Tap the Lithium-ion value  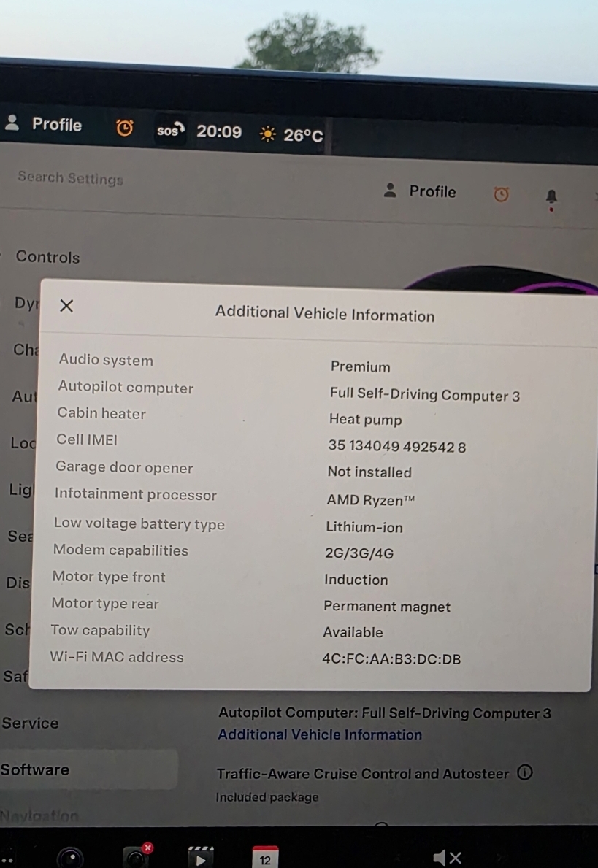pos(364,527)
